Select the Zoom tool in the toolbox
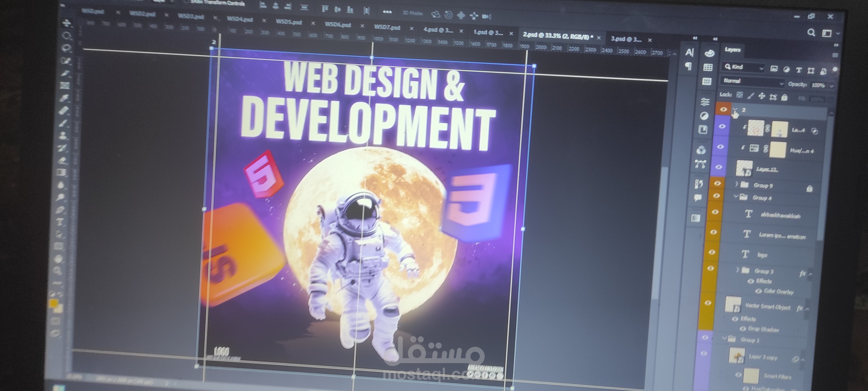Viewport: 868px width, 391px height. pos(58,271)
